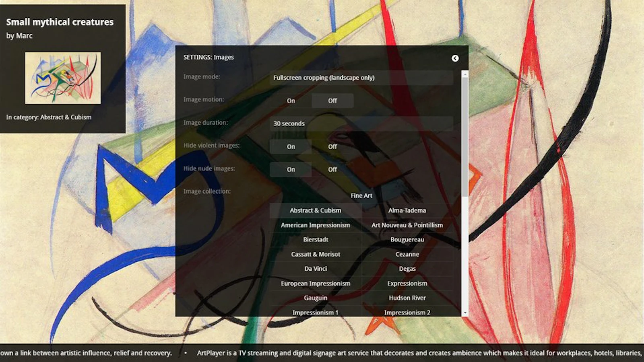Set Hide nude images to On
Image resolution: width=644 pixels, height=362 pixels.
[x=291, y=169]
